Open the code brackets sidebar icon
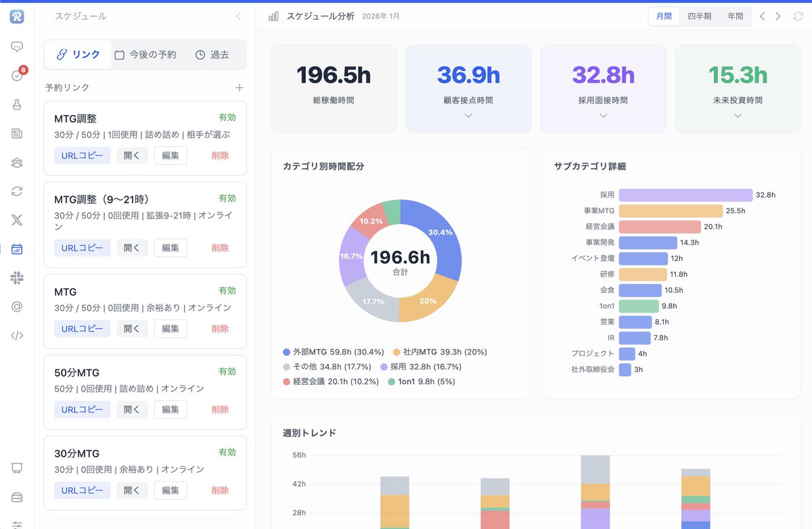 pos(17,336)
